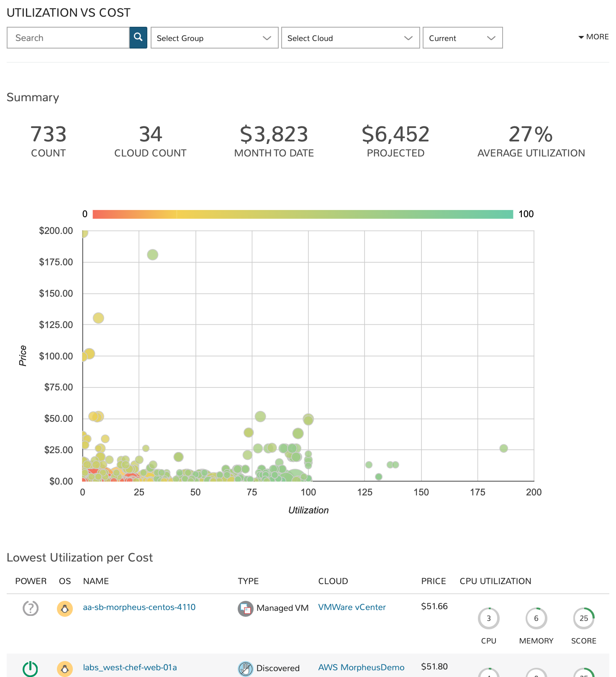Click the SCORE gauge showing 25
The height and width of the screenshot is (677, 616).
(x=584, y=618)
